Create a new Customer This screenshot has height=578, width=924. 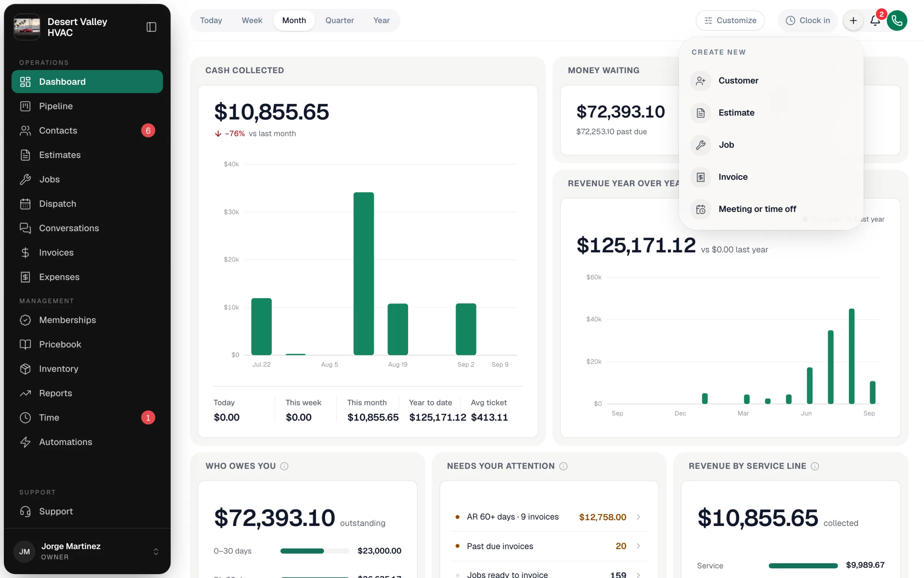click(x=771, y=81)
